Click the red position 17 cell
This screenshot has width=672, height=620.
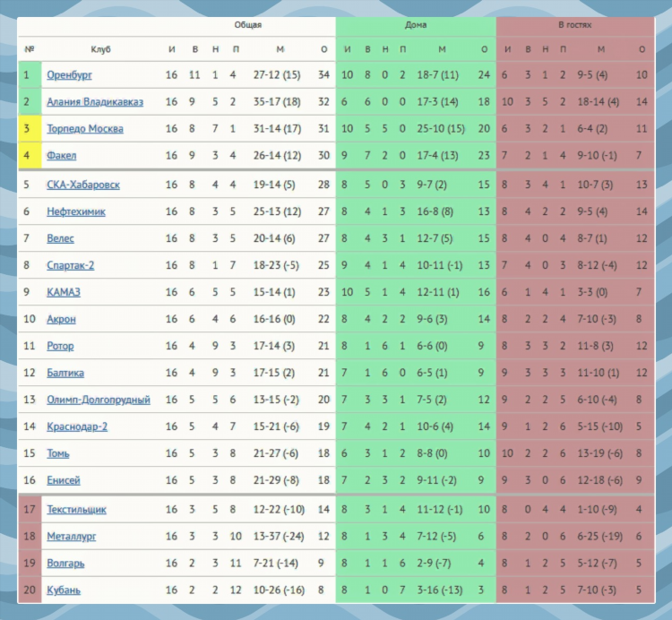coord(30,510)
